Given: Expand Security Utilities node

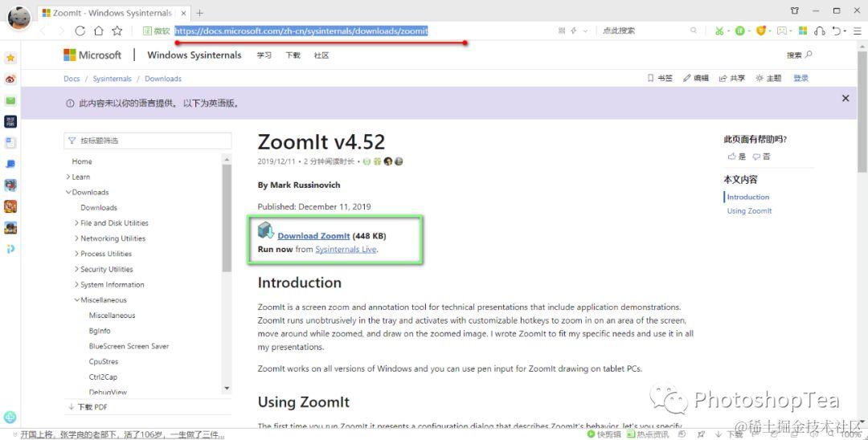Looking at the screenshot, I should point(76,269).
